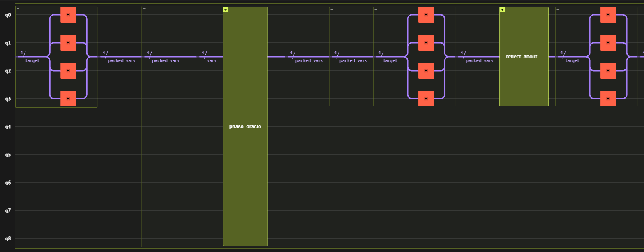Select the q1 H gate in the middle Hadamard group
Screen dimensions: 644x252
[426, 43]
